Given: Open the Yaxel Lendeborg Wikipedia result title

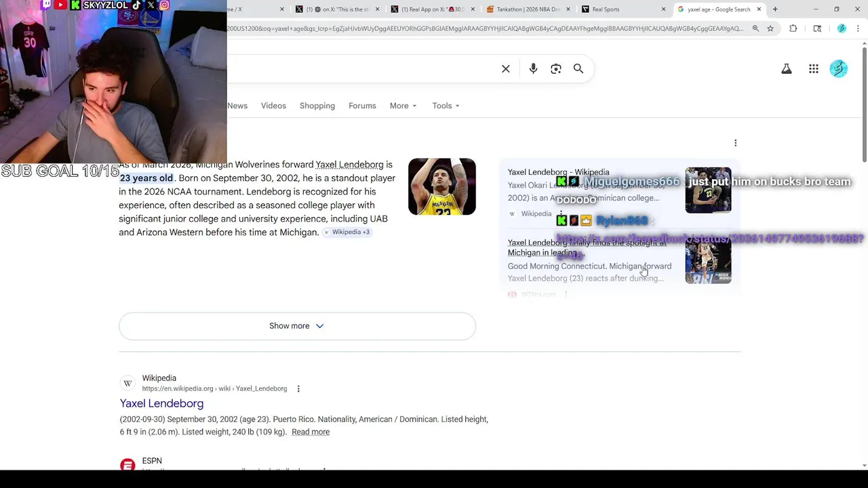Looking at the screenshot, I should click(161, 403).
